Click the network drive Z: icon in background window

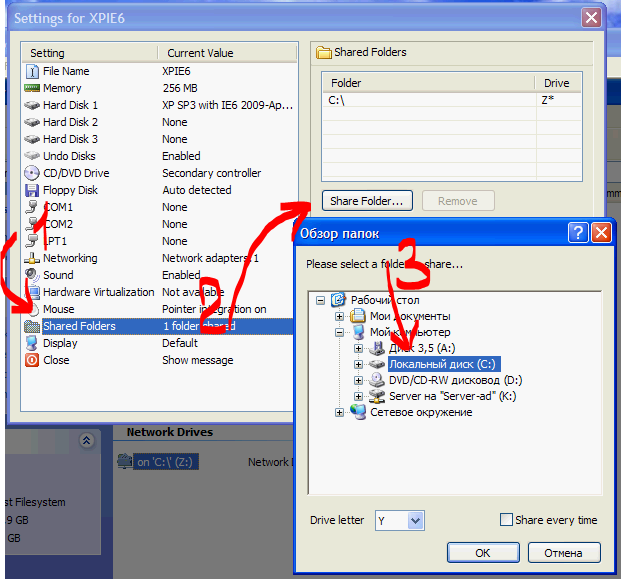[125, 462]
